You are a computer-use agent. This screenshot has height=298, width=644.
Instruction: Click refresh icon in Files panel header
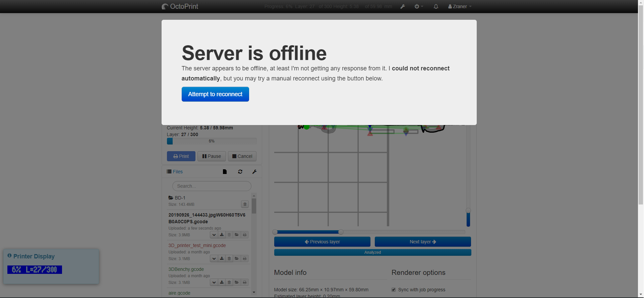(x=240, y=172)
